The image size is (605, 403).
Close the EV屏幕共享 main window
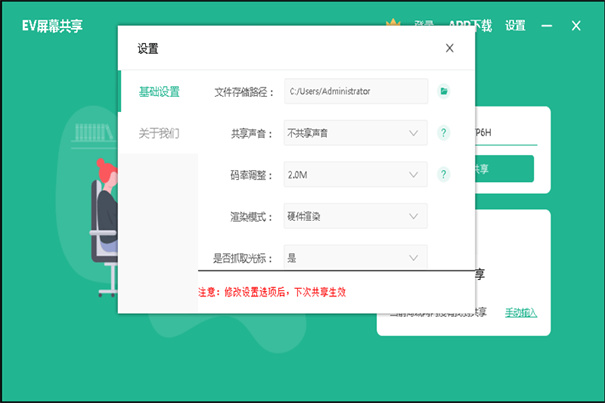point(576,26)
